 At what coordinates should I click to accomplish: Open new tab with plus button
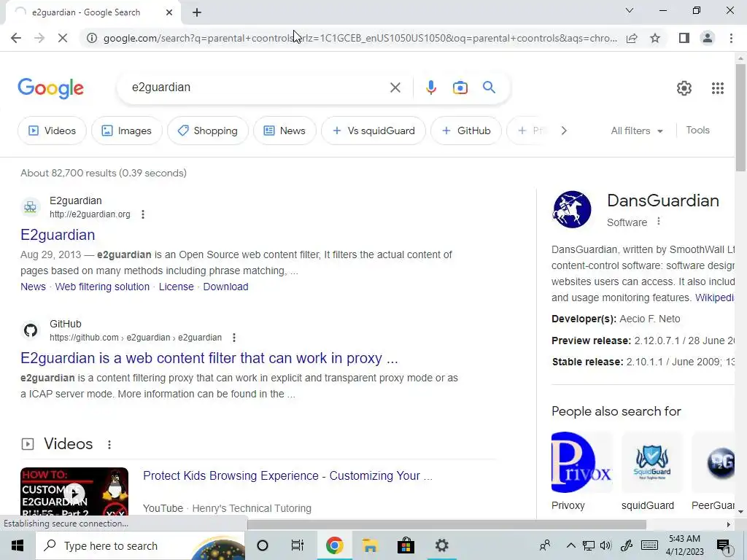(197, 12)
